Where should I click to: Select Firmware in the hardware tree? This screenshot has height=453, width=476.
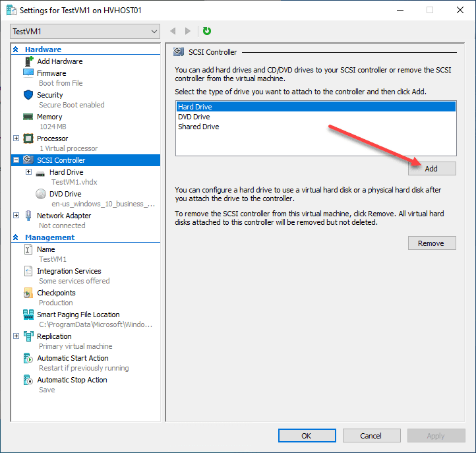pyautogui.click(x=51, y=73)
